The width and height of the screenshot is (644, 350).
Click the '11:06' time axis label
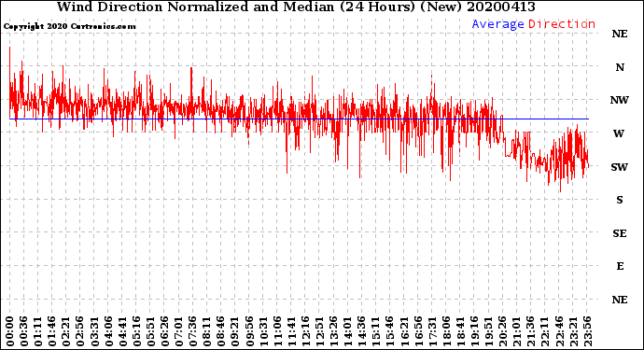coord(277,332)
